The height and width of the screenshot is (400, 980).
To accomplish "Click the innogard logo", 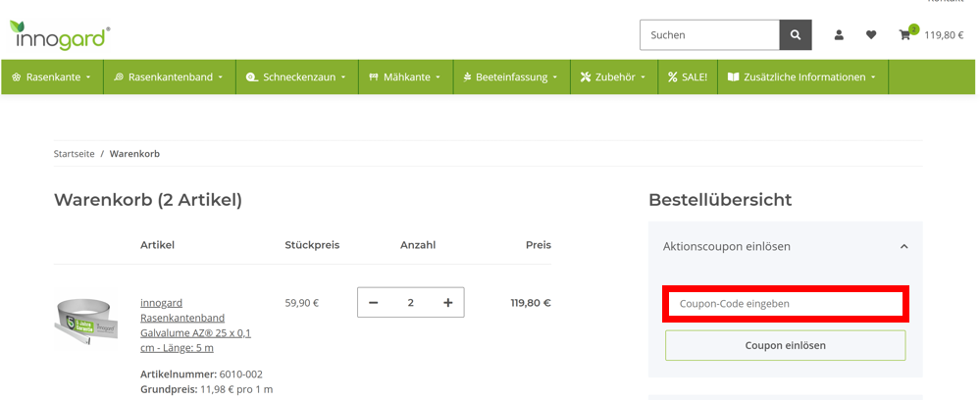I will pyautogui.click(x=60, y=35).
